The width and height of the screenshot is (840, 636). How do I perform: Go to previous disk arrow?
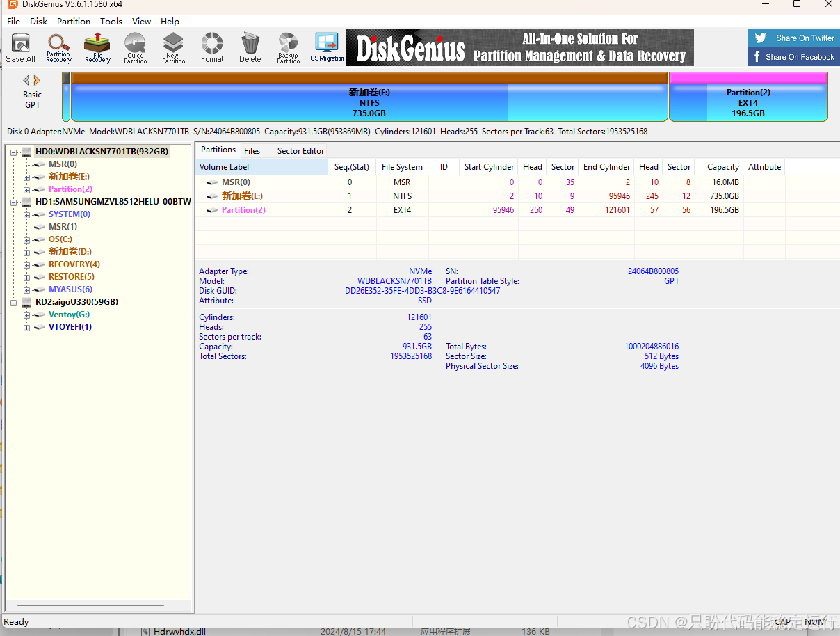[26, 80]
